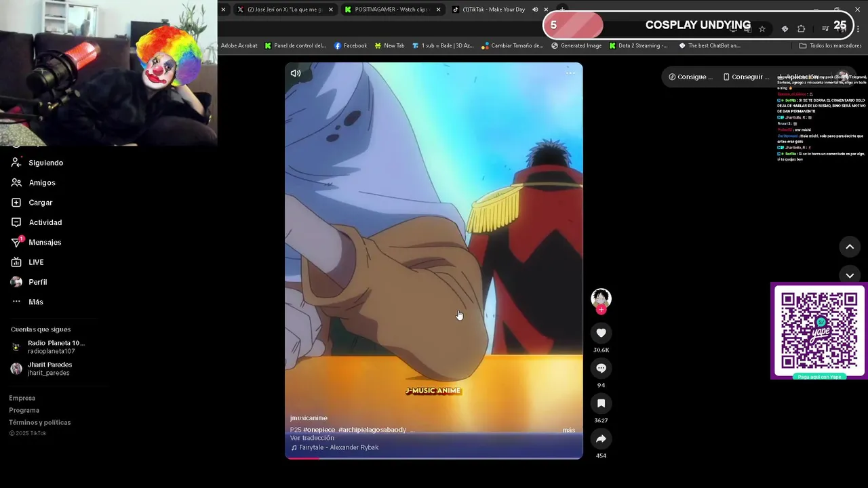Open the Panel de control bookmark
This screenshot has height=488, width=868.
coord(296,45)
